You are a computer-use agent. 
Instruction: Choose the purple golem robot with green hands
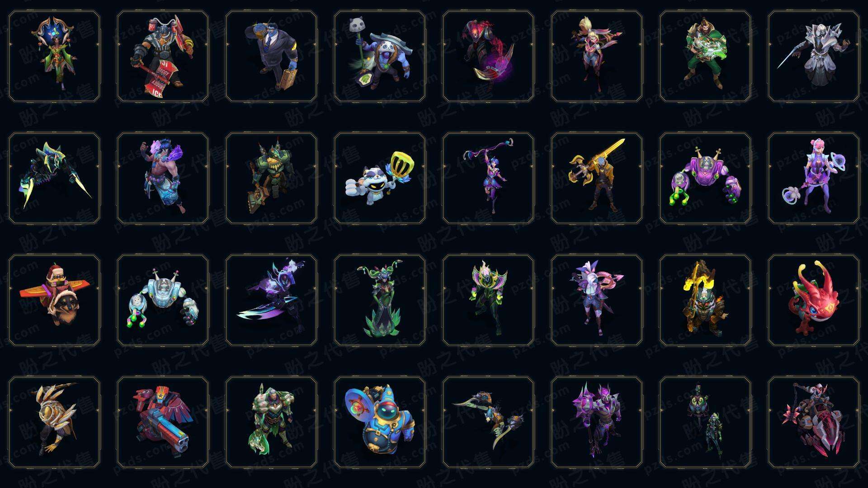tap(705, 178)
